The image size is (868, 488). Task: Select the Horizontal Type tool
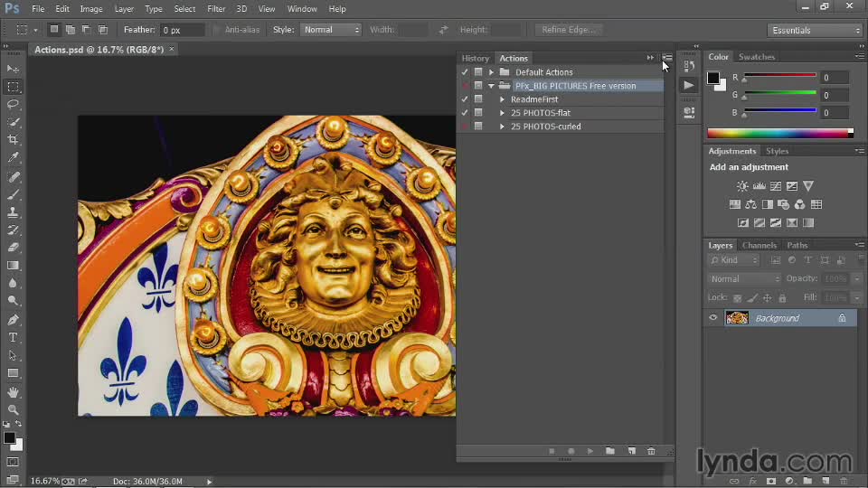pos(13,337)
